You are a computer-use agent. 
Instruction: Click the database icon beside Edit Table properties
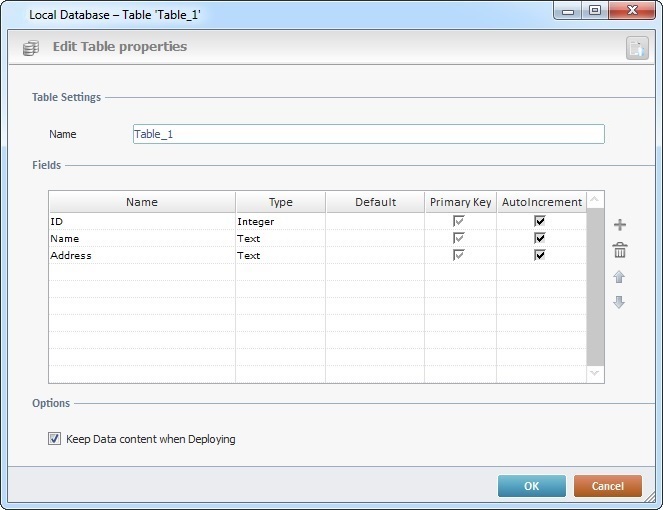(x=32, y=47)
